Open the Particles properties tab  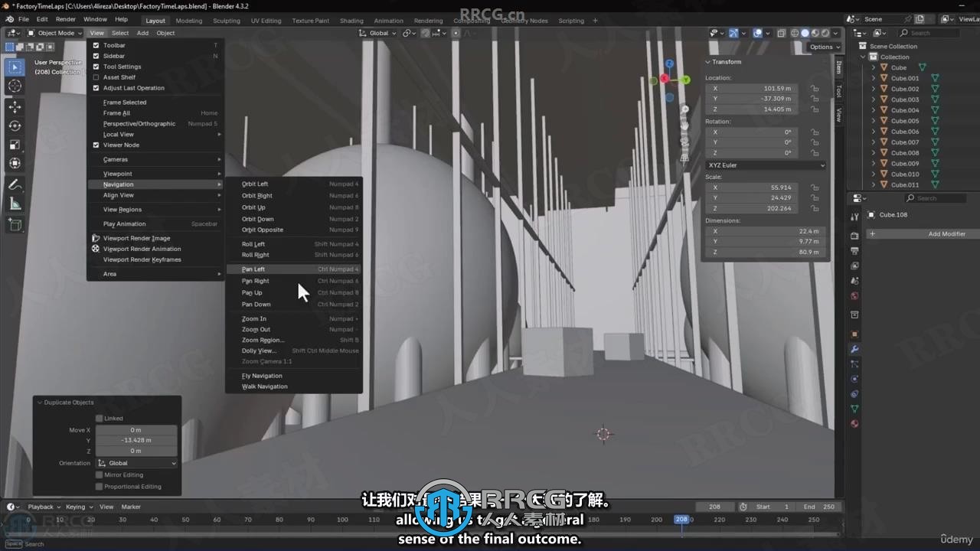tap(854, 364)
